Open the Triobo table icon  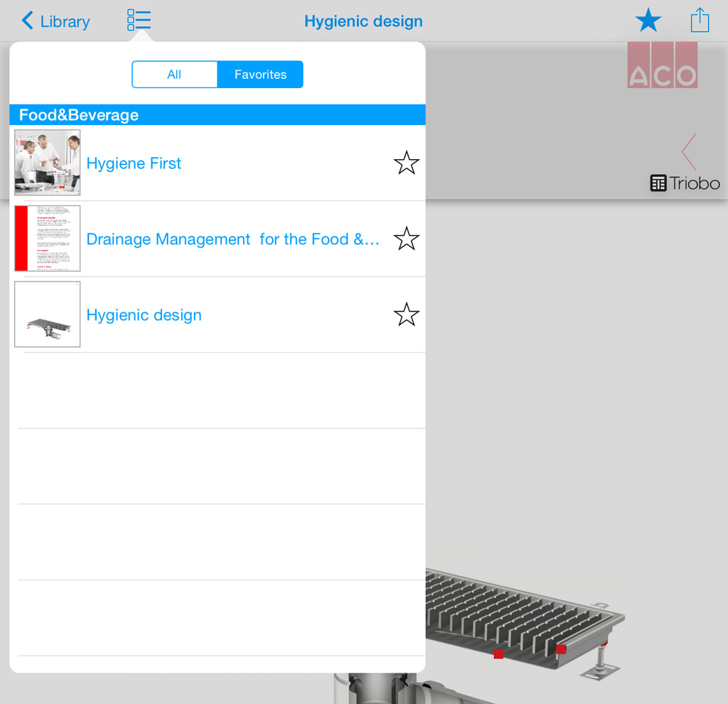[658, 183]
